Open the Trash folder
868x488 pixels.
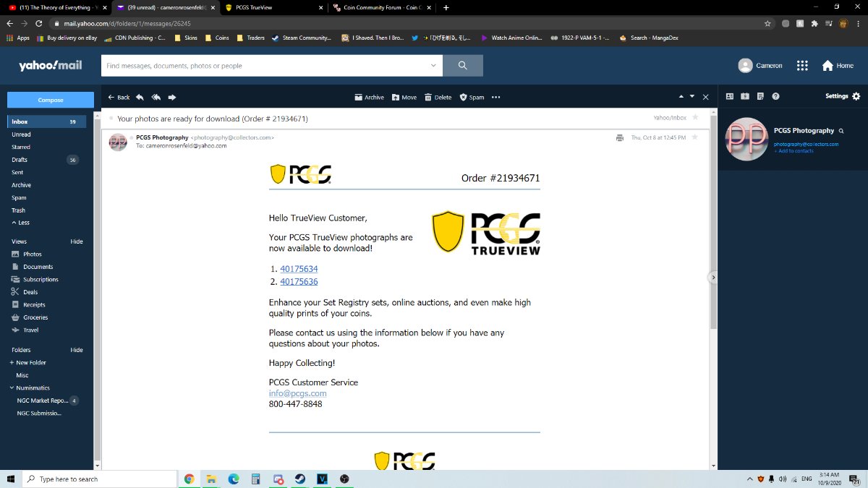click(x=18, y=210)
